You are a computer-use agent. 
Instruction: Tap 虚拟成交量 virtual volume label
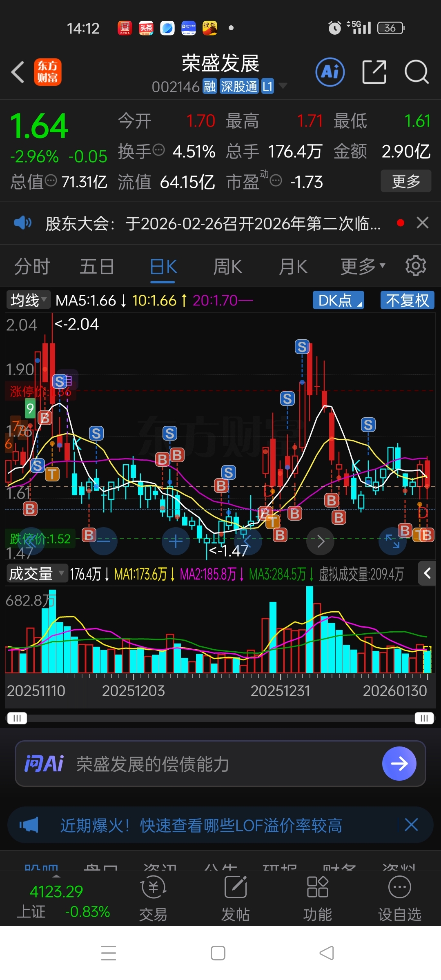click(361, 574)
